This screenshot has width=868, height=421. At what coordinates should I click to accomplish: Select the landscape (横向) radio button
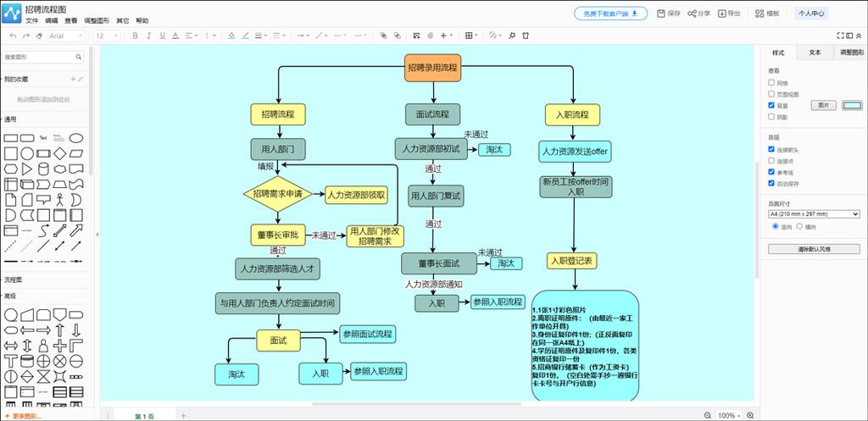point(798,227)
